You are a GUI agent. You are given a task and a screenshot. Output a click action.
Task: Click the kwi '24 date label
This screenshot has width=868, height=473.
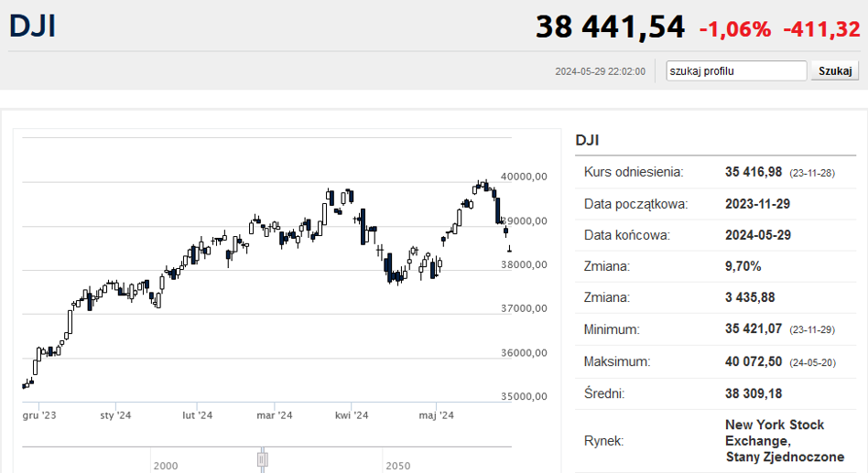[x=352, y=415]
